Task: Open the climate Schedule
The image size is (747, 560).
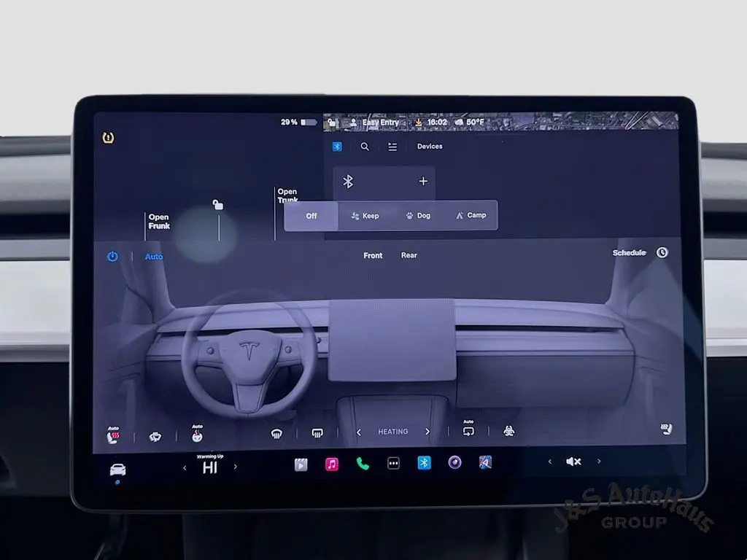Action: [629, 253]
